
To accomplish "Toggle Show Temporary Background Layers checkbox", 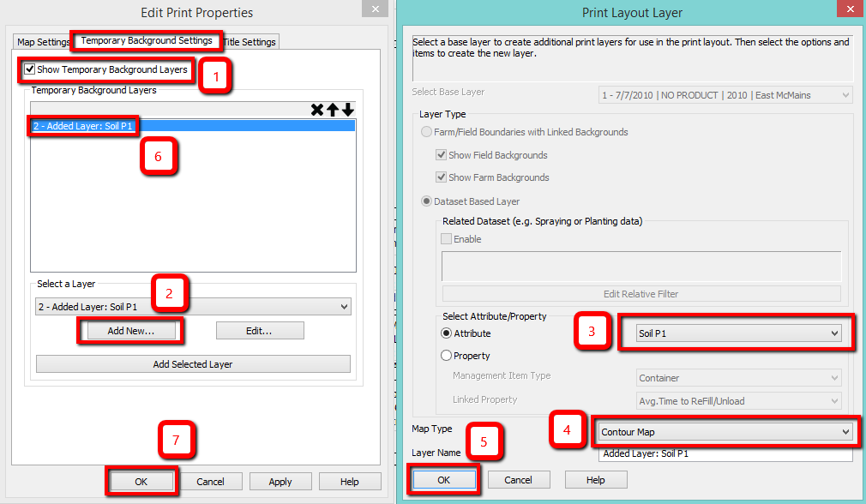I will (30, 69).
